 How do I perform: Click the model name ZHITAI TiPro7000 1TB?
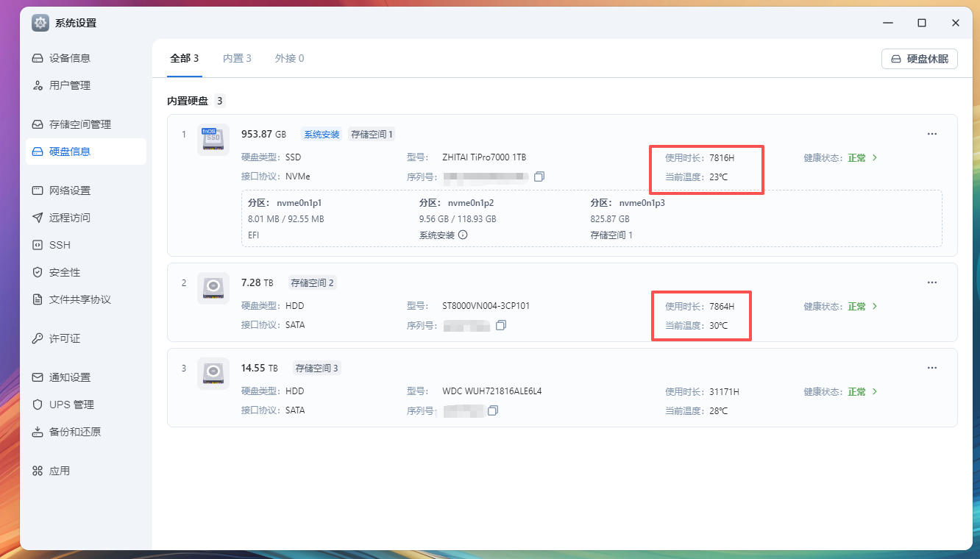pyautogui.click(x=484, y=157)
